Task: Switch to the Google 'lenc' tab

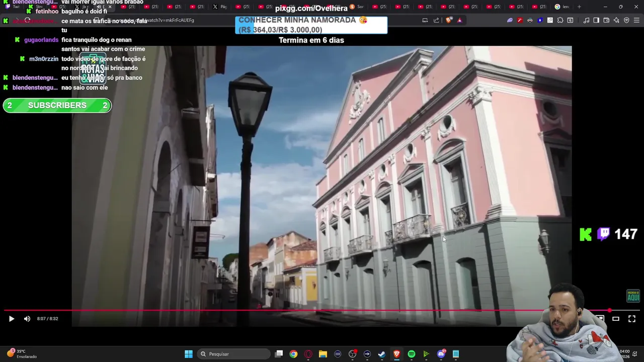Action: [562, 7]
